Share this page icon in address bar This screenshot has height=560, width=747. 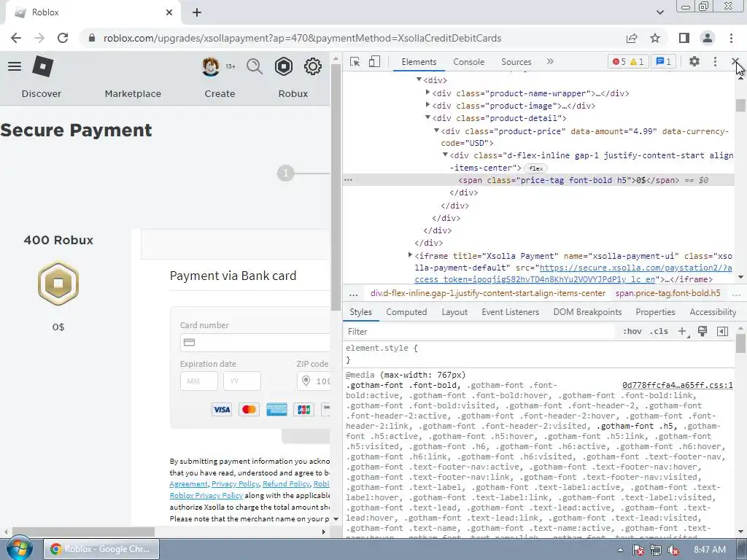pos(632,38)
